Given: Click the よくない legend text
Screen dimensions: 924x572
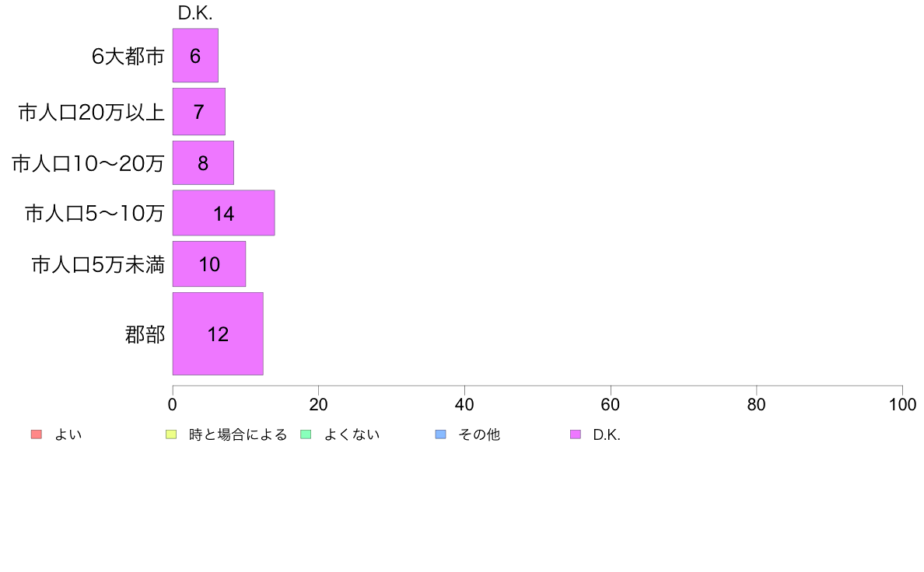Looking at the screenshot, I should [352, 434].
